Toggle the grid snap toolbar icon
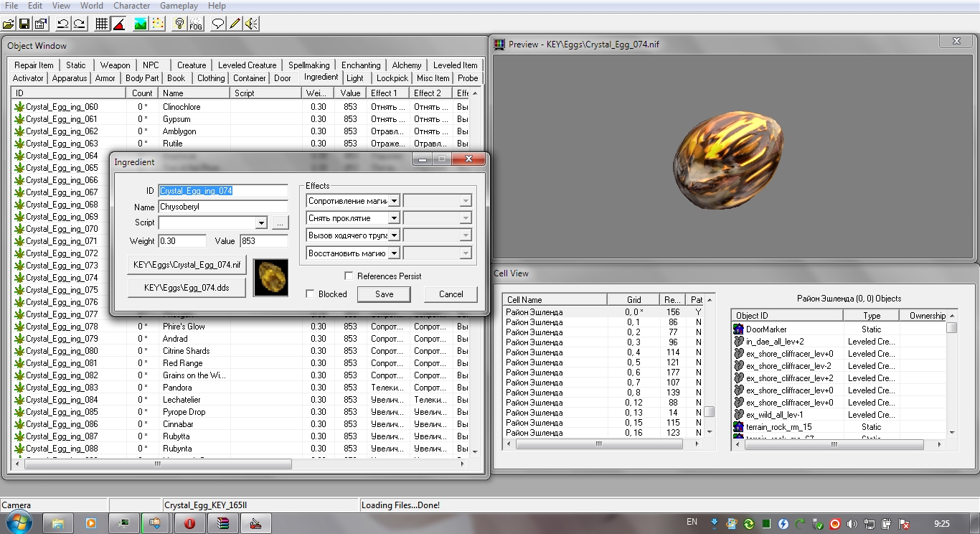This screenshot has height=534, width=980. [102, 24]
